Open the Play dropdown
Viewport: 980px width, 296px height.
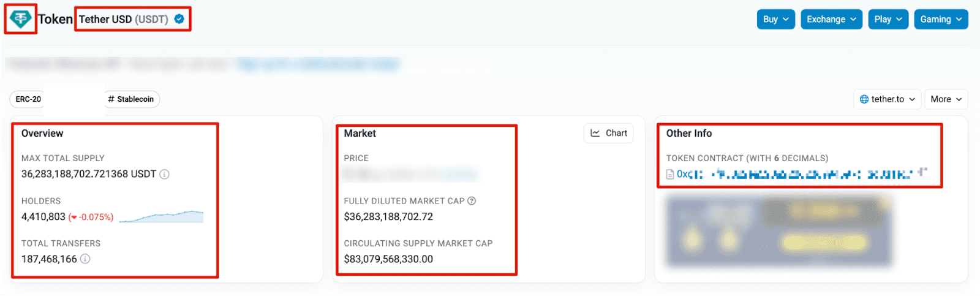[x=888, y=19]
